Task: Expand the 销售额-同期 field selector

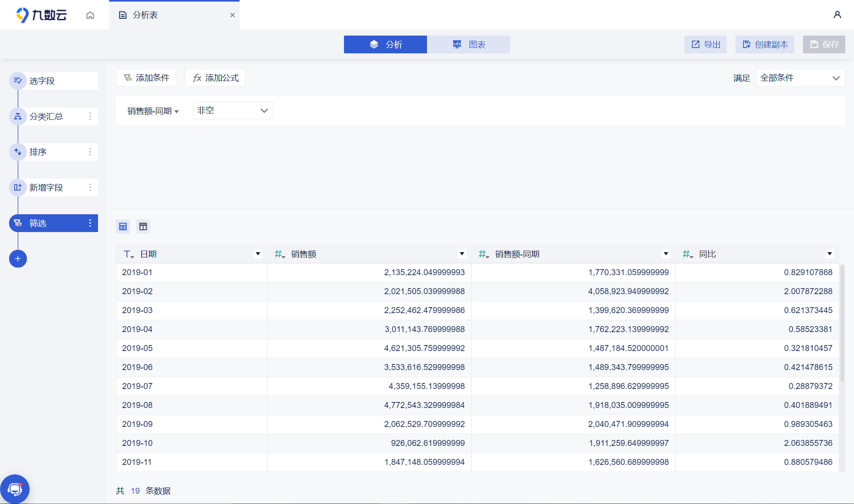Action: coord(153,111)
